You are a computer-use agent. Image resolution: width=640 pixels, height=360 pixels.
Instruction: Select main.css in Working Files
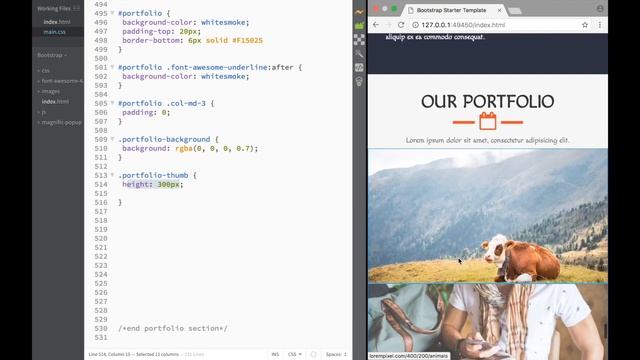click(x=55, y=32)
